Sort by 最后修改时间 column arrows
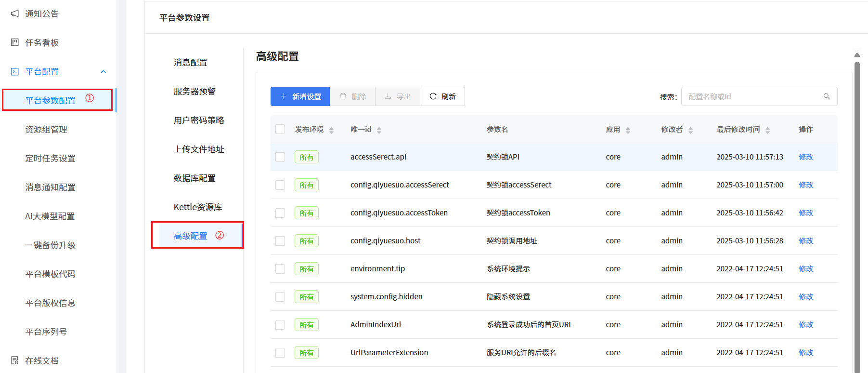 click(767, 130)
